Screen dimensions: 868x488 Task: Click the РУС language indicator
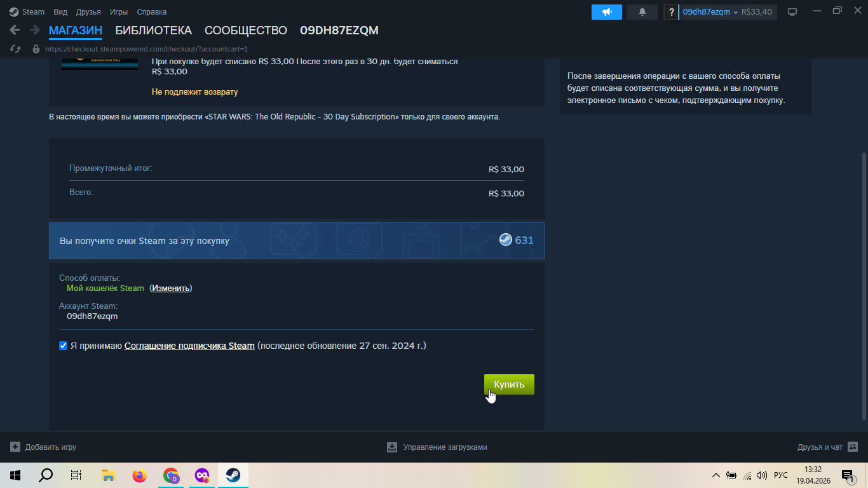(781, 475)
